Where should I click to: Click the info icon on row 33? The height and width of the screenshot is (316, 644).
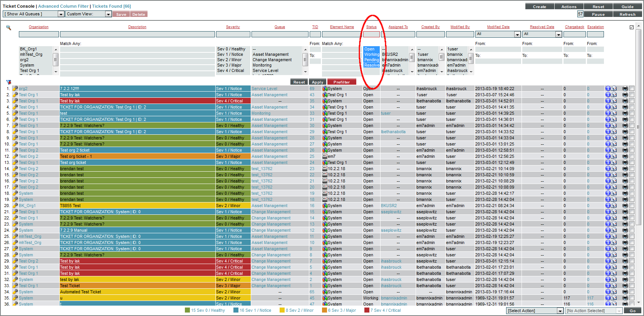tap(608, 286)
